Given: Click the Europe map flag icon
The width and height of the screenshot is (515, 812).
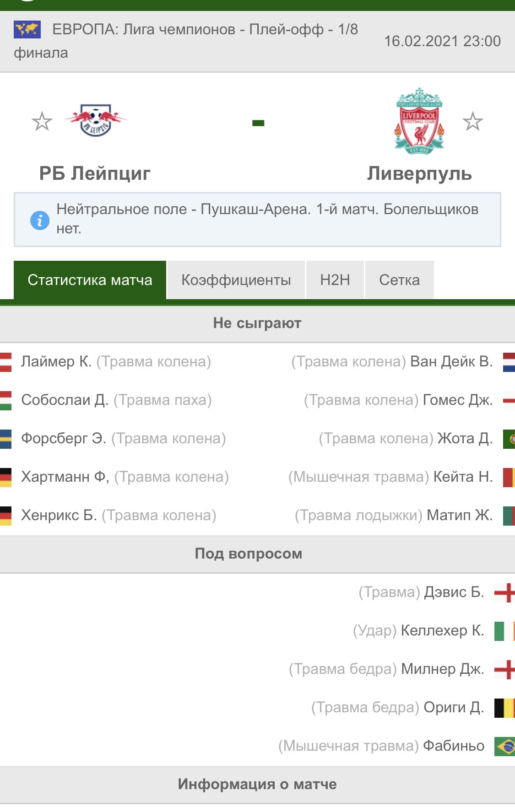Looking at the screenshot, I should click(x=27, y=30).
